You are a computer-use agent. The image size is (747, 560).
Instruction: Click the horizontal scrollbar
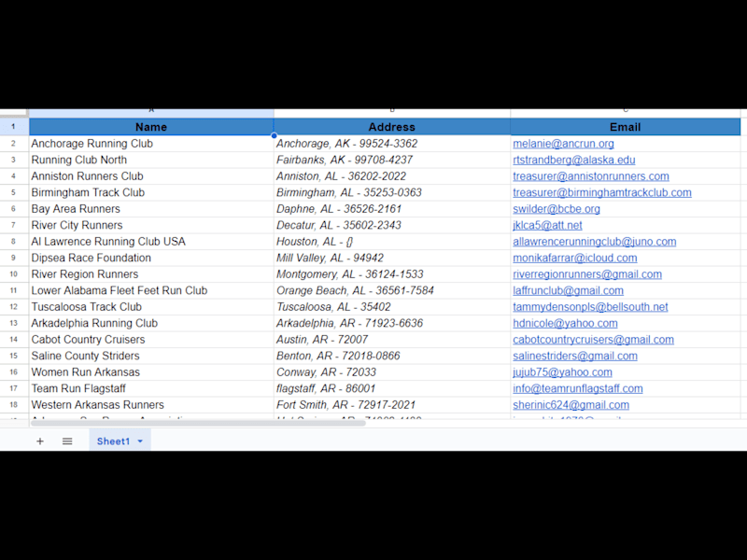(x=198, y=423)
